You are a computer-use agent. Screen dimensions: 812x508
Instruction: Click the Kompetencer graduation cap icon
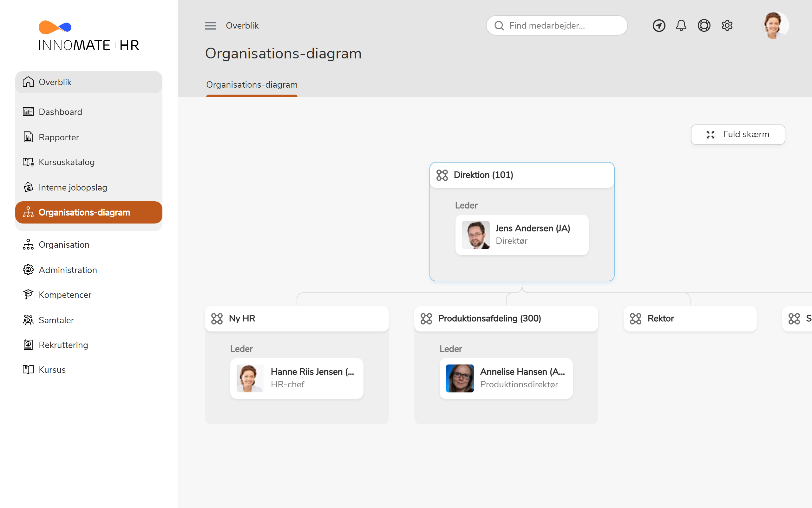coord(28,294)
